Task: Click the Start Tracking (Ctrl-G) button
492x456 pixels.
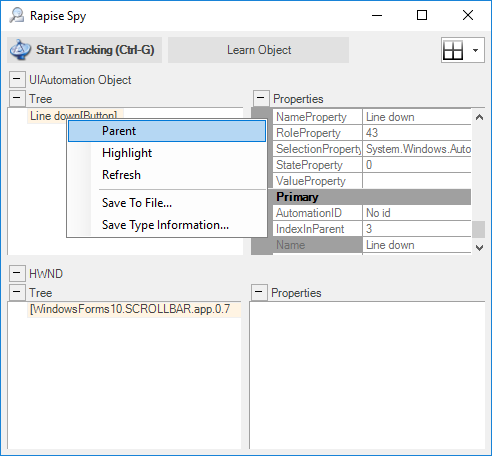Action: click(85, 50)
